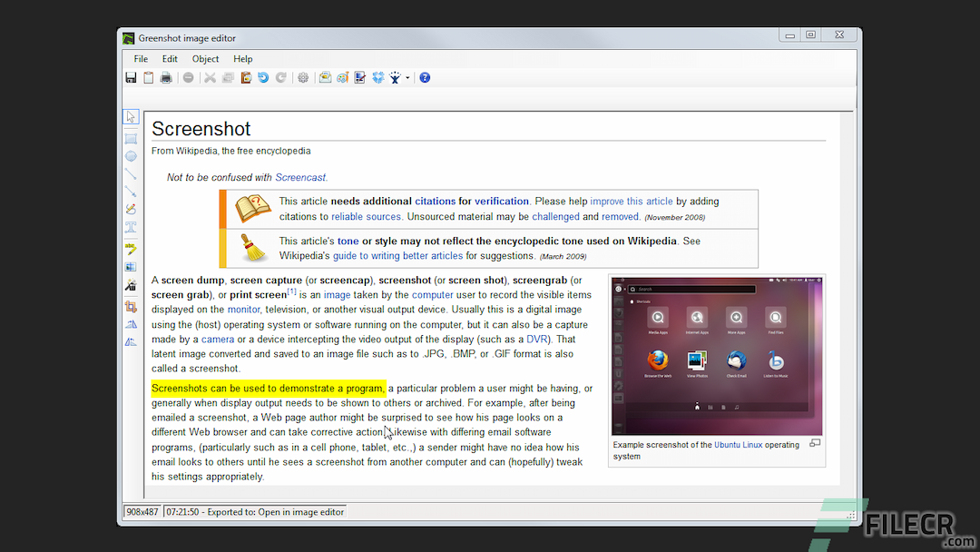Click the Print icon

pos(166,78)
